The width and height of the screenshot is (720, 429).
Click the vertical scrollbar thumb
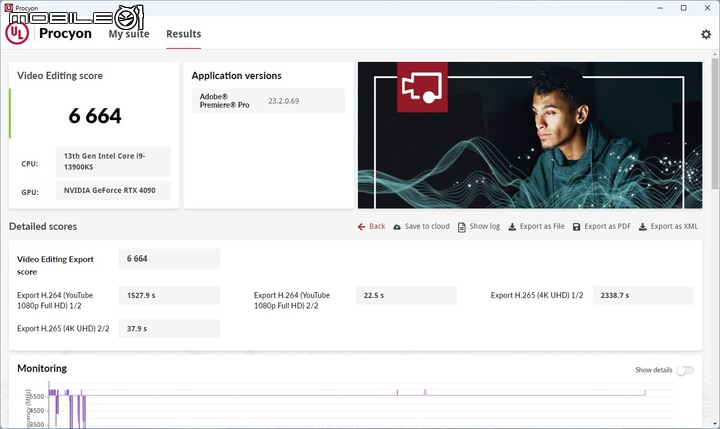715,123
